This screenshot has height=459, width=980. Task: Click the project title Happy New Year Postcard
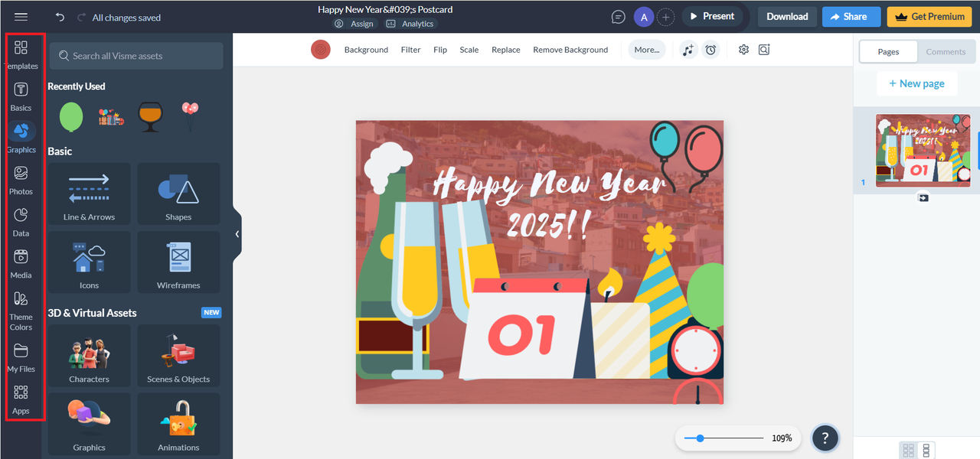[x=385, y=10]
